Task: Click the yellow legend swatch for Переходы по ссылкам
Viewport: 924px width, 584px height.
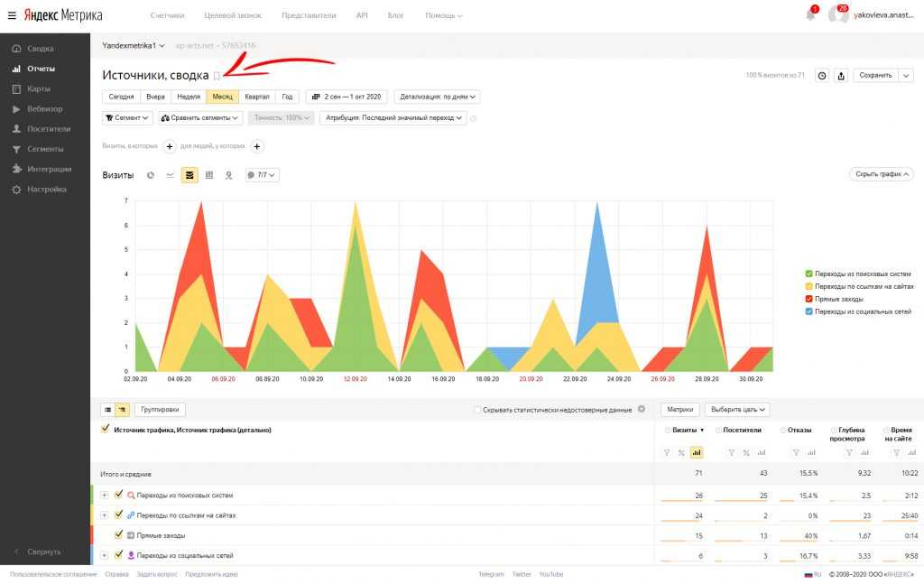Action: click(809, 286)
